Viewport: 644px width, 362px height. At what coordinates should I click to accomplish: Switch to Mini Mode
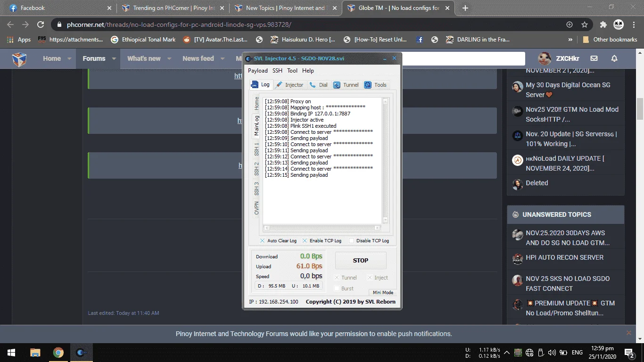pyautogui.click(x=383, y=293)
